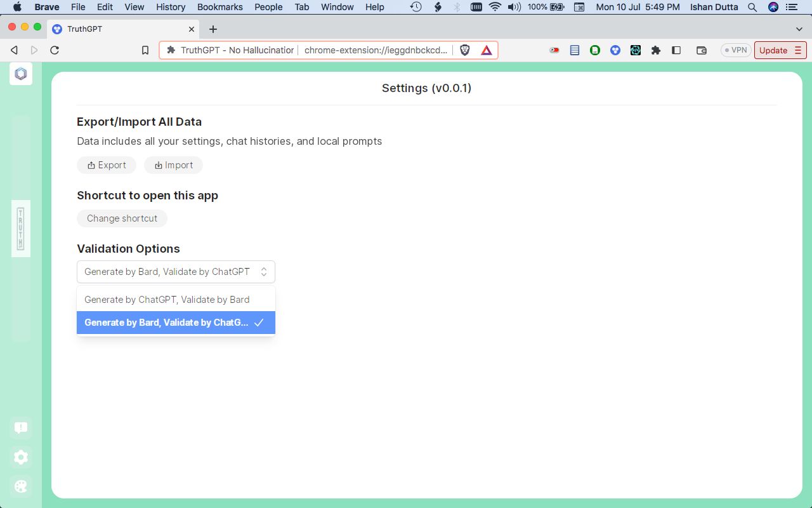
Task: Open the theme palette icon in sidebar
Action: pyautogui.click(x=20, y=486)
